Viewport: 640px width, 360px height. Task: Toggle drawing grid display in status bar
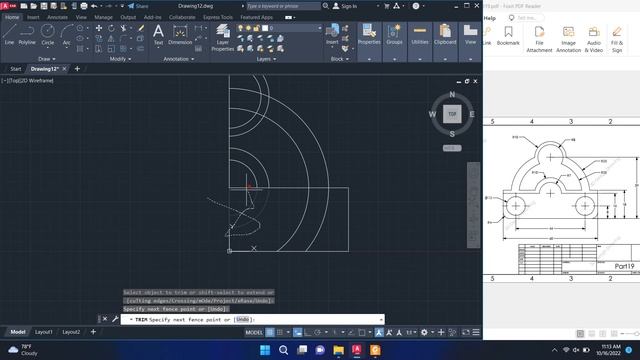tap(270, 332)
